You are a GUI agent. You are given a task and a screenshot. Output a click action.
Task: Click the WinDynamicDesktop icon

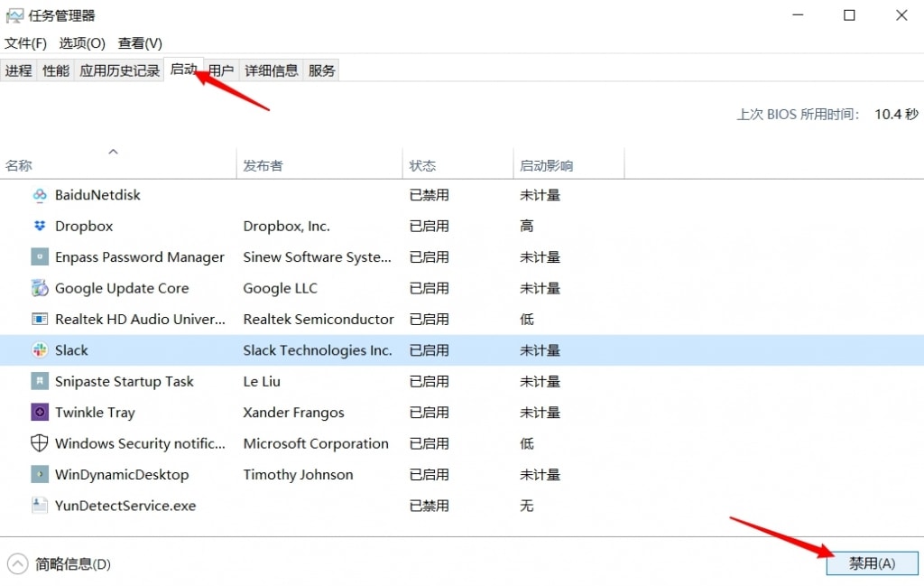tap(40, 475)
